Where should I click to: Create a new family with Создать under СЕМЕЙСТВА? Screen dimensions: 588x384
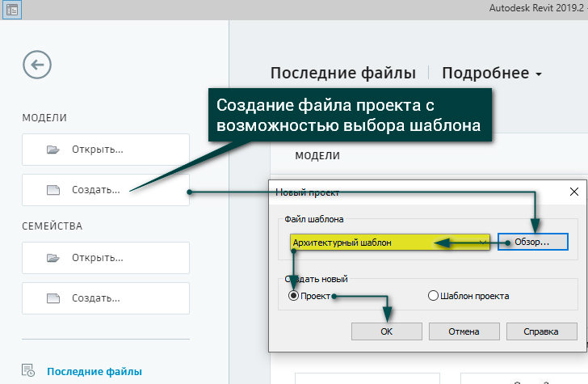[x=106, y=298]
